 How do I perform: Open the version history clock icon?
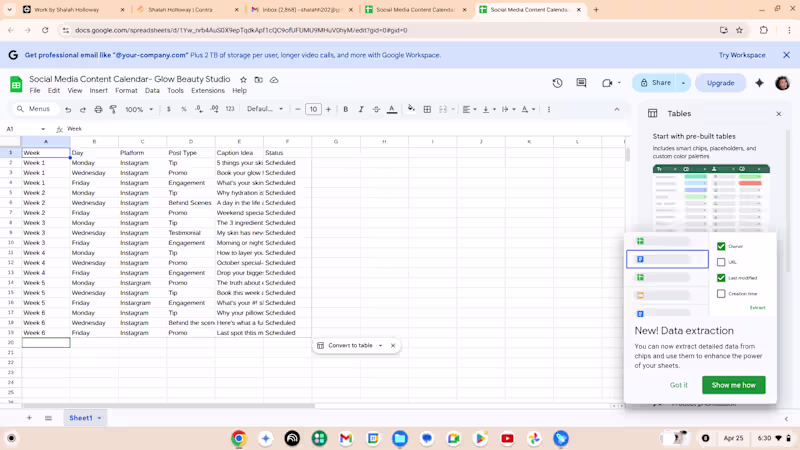[x=557, y=83]
